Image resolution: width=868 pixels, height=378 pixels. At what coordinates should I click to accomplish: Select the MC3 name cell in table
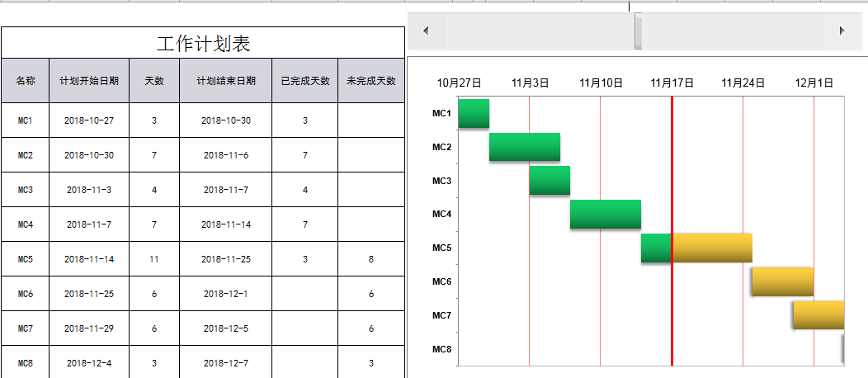(x=26, y=190)
